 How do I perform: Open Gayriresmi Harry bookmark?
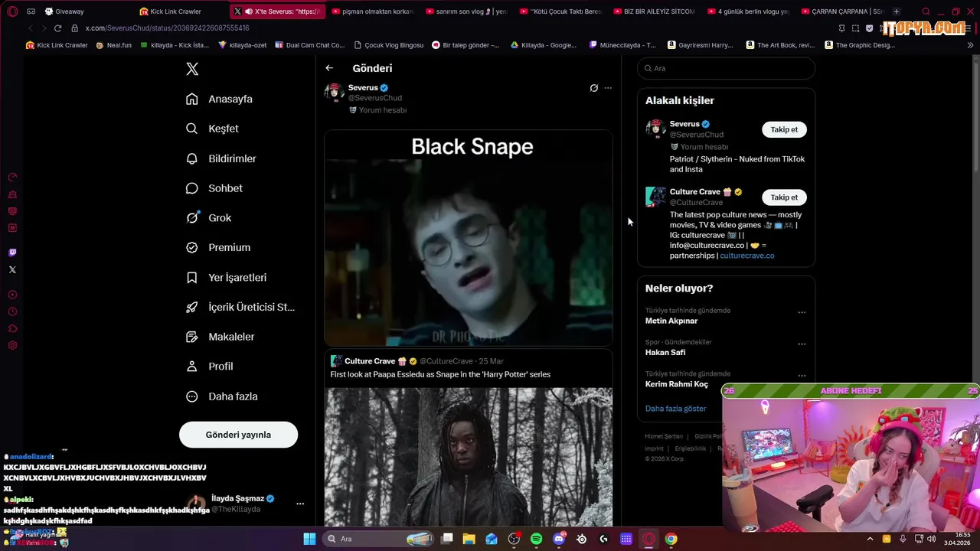[700, 45]
